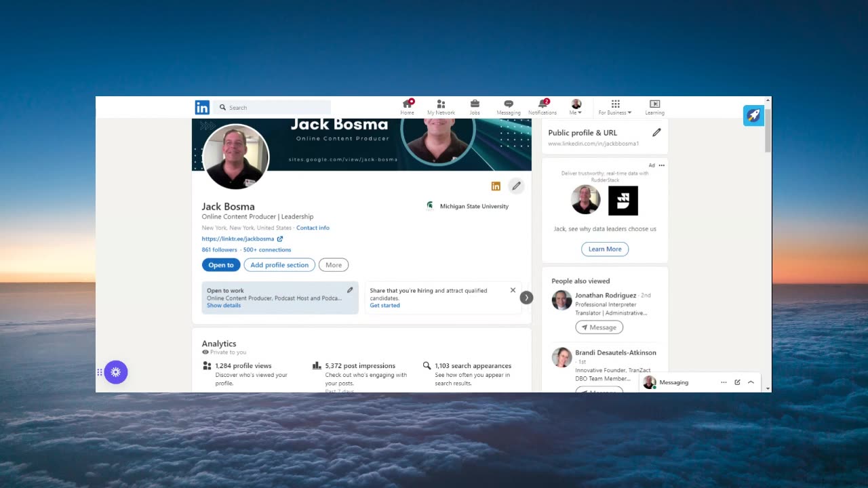This screenshot has width=868, height=488.
Task: Click the banner sites.google.com address
Action: click(342, 159)
